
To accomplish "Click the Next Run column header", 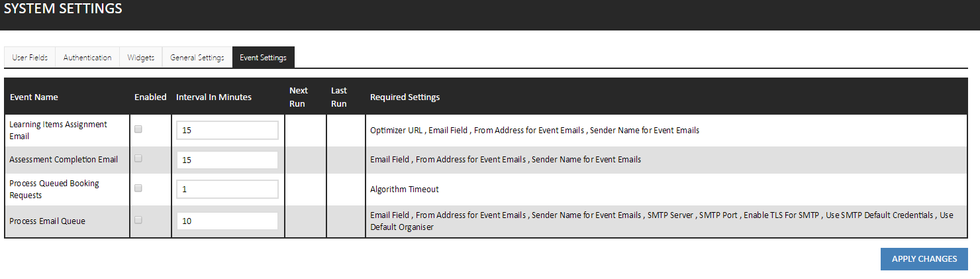I will point(299,97).
